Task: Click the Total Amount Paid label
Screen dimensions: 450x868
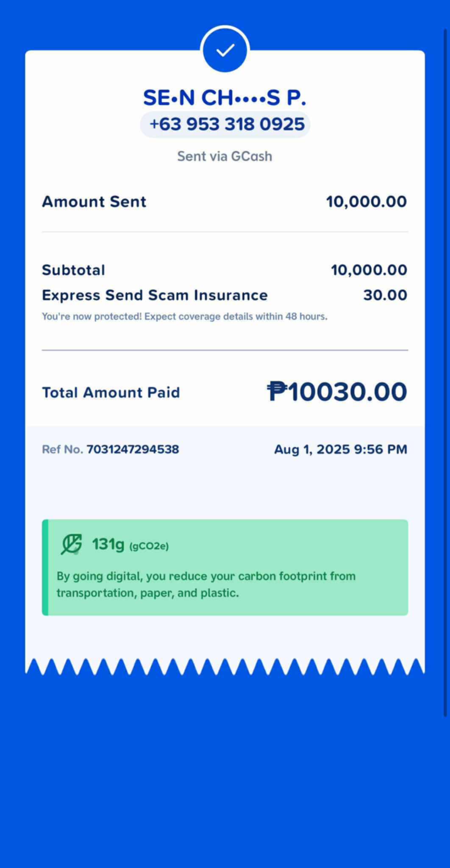Action: click(x=111, y=392)
